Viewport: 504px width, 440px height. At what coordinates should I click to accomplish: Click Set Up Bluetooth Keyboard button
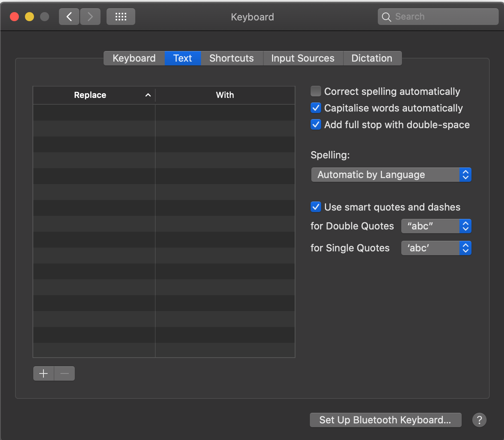point(385,420)
